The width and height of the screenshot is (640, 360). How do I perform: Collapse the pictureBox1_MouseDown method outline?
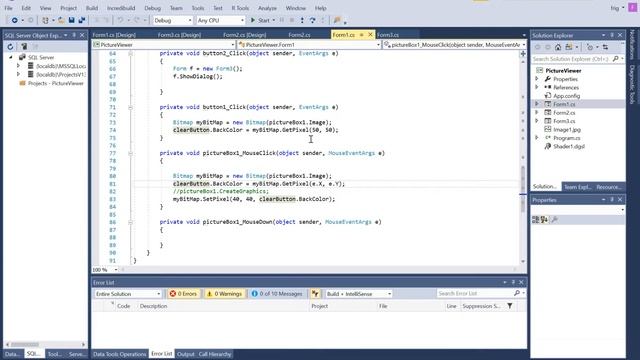point(130,222)
